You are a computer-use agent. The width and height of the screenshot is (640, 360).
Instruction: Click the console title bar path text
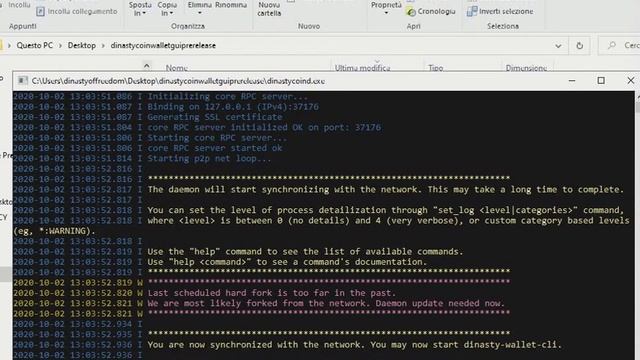coord(178,81)
